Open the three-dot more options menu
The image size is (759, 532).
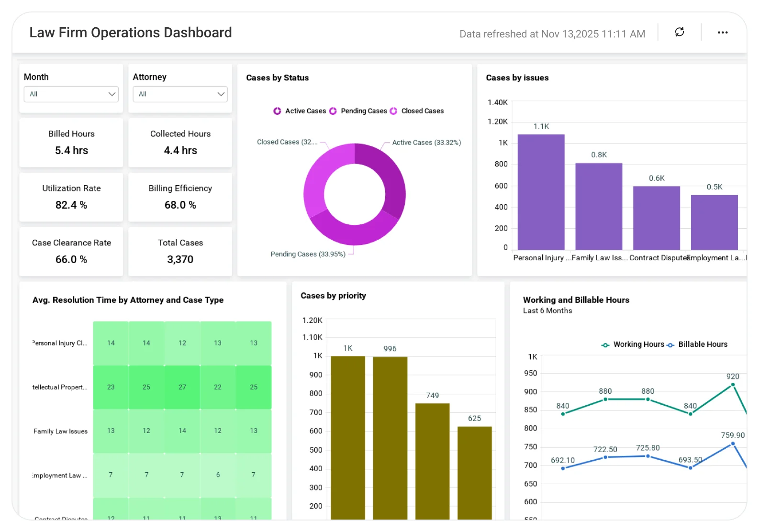point(722,33)
